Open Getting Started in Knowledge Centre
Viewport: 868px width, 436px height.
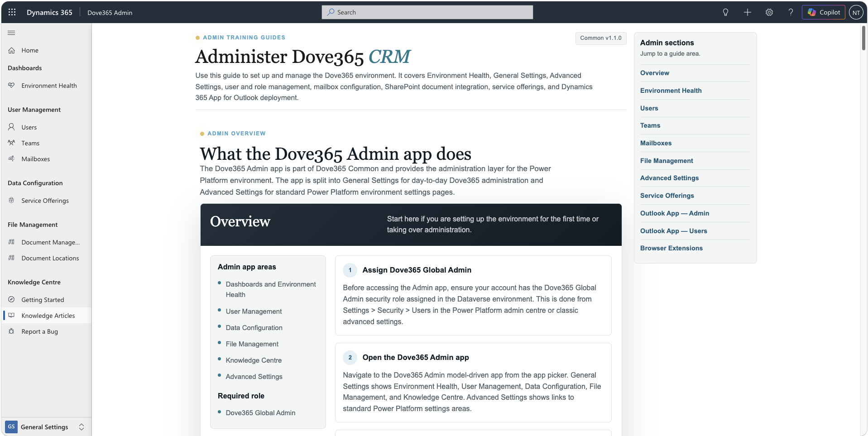point(46,300)
